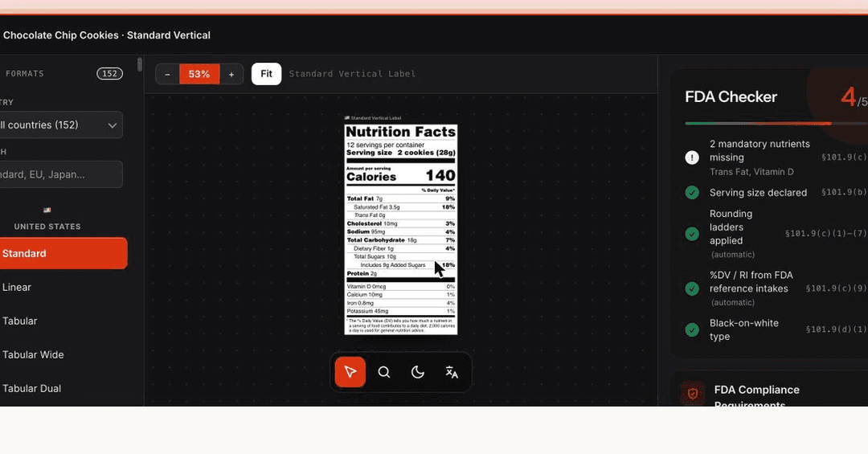Decrease zoom with the minus button
The width and height of the screenshot is (868, 454).
pos(167,74)
